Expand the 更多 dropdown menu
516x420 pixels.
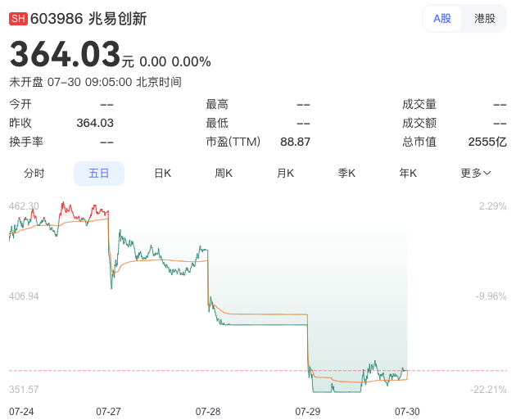click(x=476, y=173)
